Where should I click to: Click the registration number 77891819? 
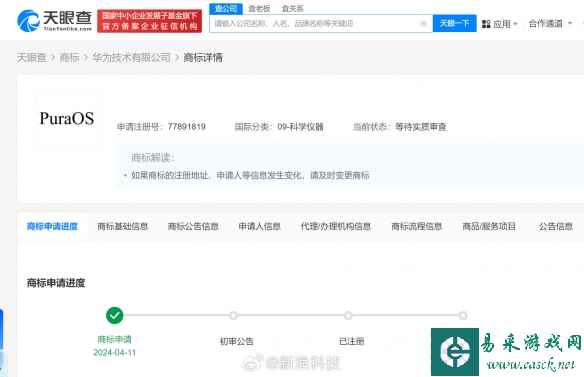(x=187, y=127)
